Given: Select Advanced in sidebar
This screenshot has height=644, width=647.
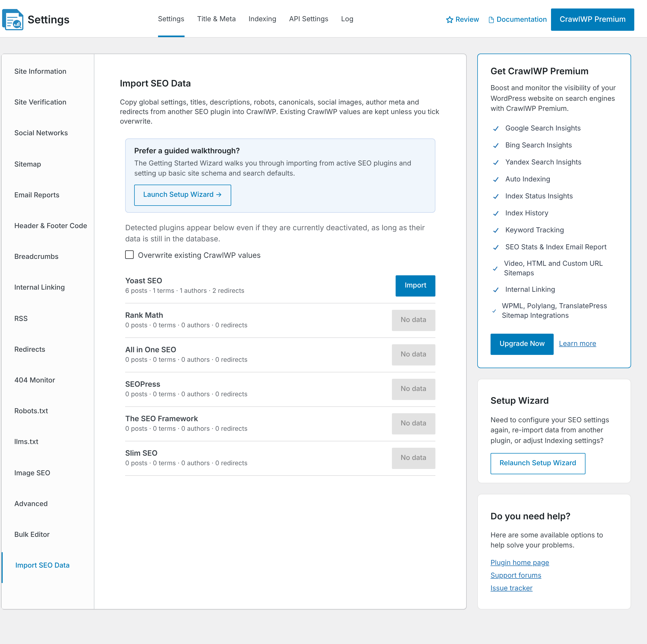Looking at the screenshot, I should tap(31, 504).
